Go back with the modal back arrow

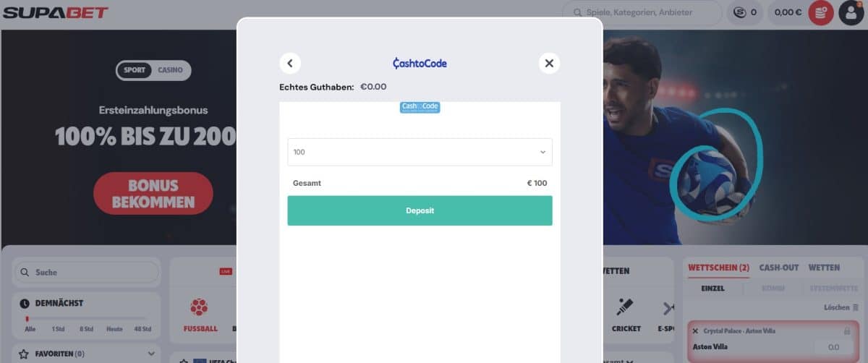(290, 63)
